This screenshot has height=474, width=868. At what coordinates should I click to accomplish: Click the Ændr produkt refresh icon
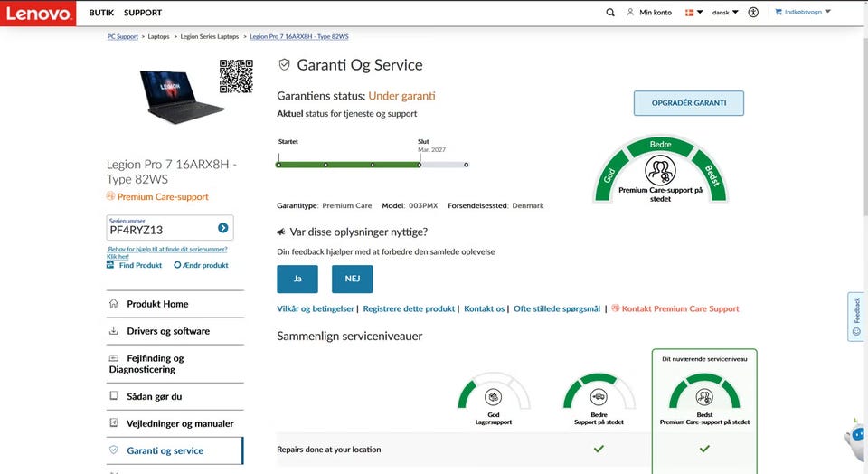click(x=177, y=265)
